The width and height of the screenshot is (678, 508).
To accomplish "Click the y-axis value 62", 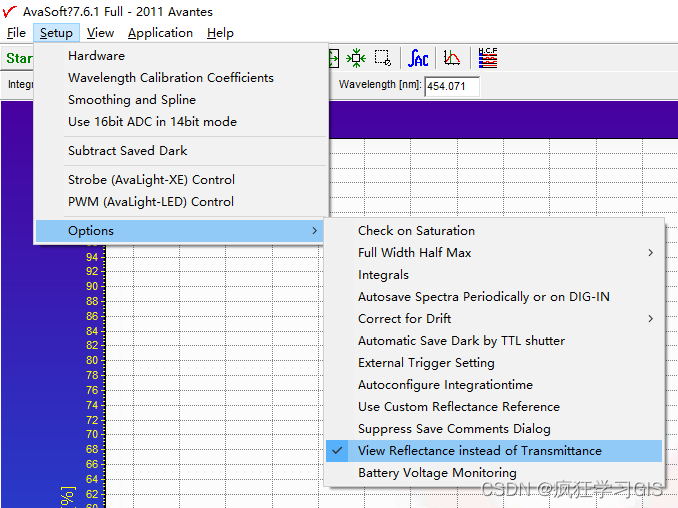I will 92,494.
